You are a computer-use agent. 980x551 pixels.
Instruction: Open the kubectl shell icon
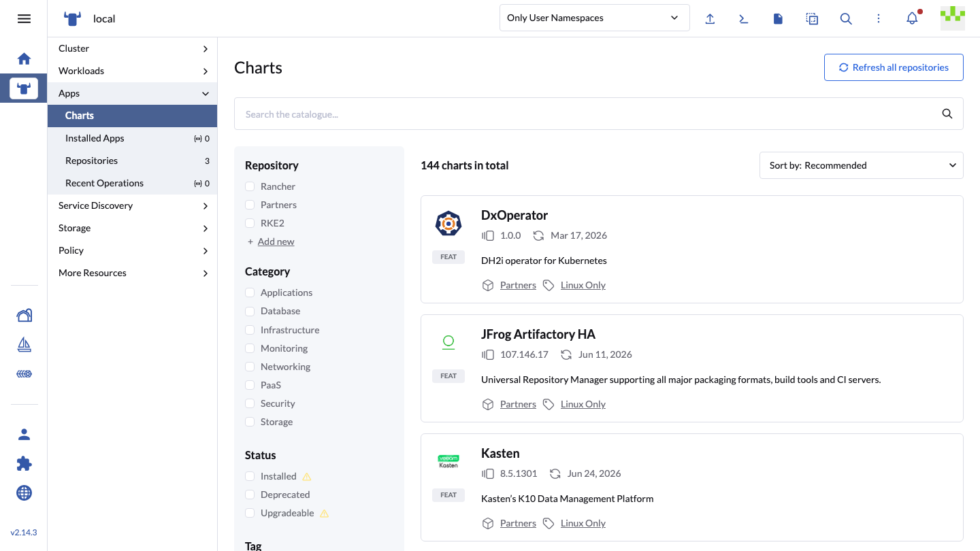744,19
